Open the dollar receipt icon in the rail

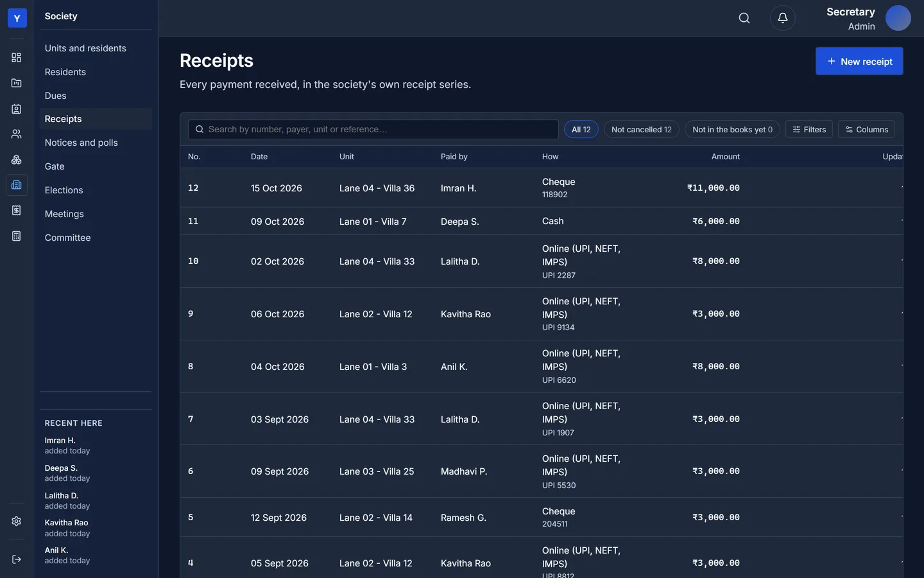pos(17,211)
